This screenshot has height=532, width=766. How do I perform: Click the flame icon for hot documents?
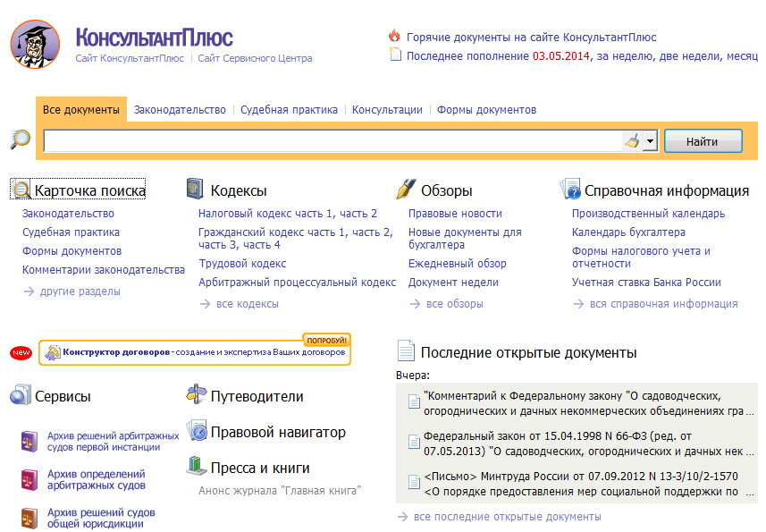tap(394, 36)
